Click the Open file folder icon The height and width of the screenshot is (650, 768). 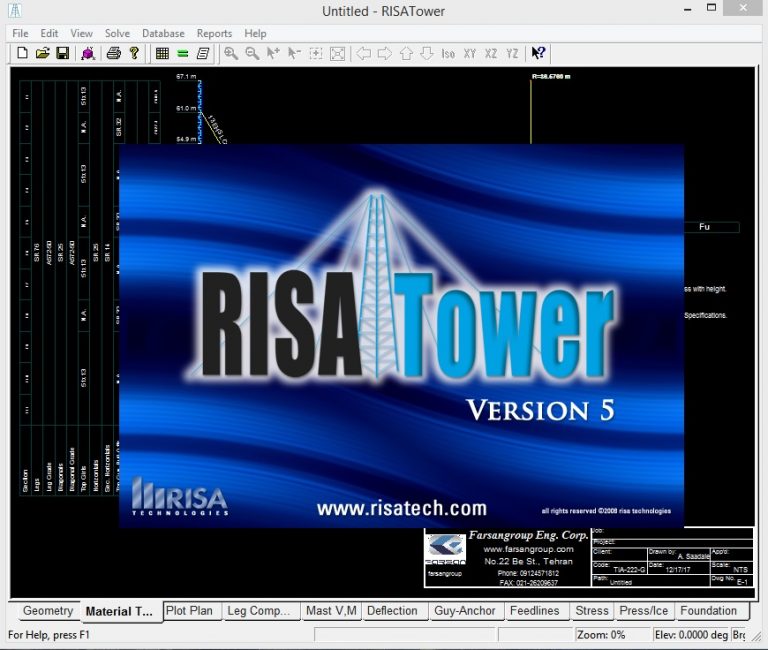click(42, 53)
